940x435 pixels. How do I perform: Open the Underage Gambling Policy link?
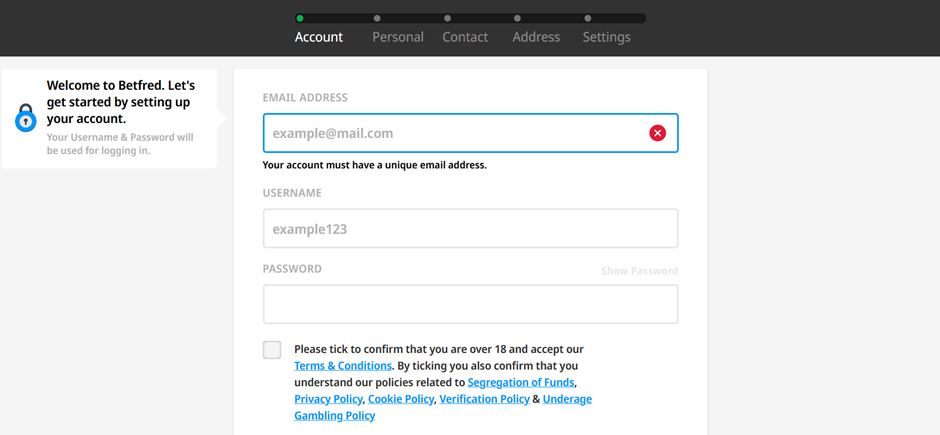(x=442, y=407)
